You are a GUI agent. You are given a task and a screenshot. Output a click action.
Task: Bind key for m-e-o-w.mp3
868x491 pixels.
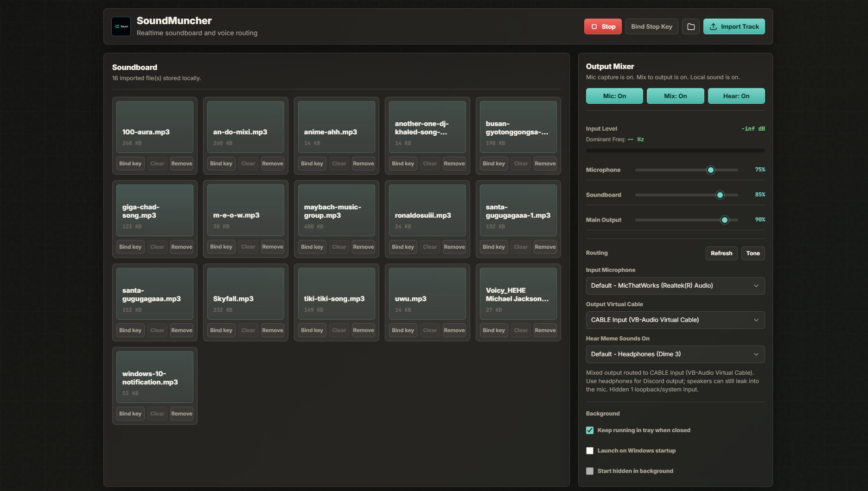pyautogui.click(x=221, y=247)
